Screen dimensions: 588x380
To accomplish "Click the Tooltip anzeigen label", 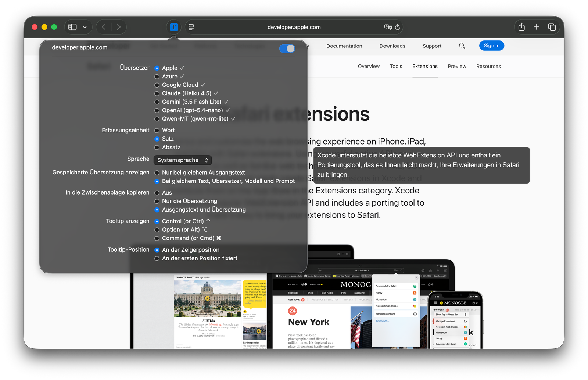I will [128, 221].
